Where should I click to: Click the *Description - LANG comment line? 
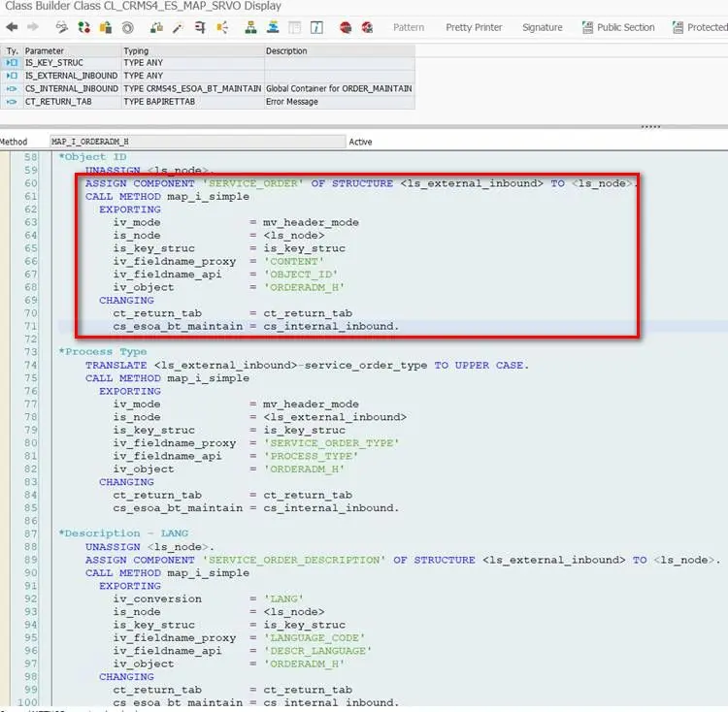pos(123,534)
